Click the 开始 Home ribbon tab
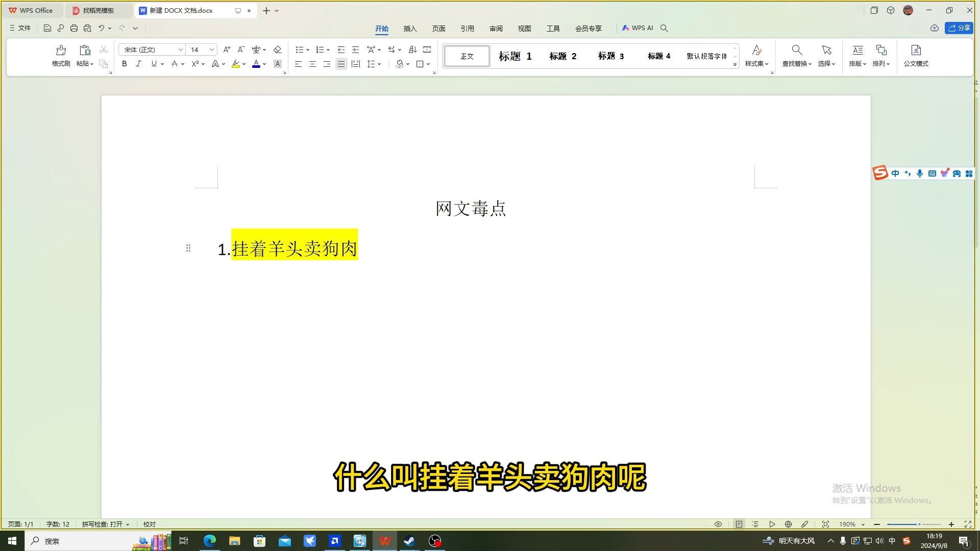Image resolution: width=980 pixels, height=551 pixels. click(x=382, y=28)
